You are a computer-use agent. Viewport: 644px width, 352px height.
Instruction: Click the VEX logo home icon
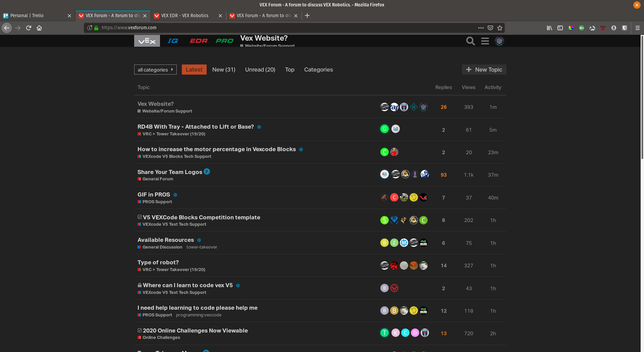(147, 41)
